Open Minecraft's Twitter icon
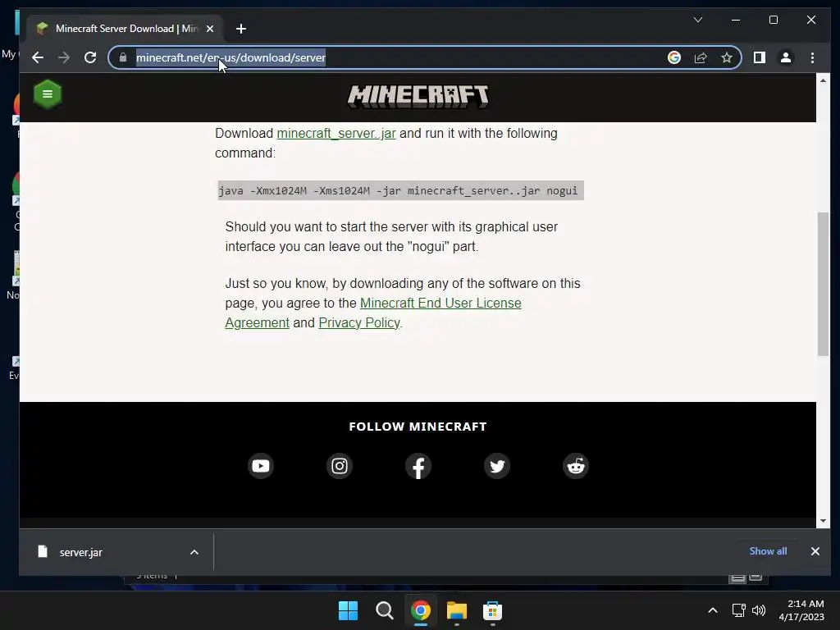Viewport: 840px width, 630px height. [x=497, y=466]
